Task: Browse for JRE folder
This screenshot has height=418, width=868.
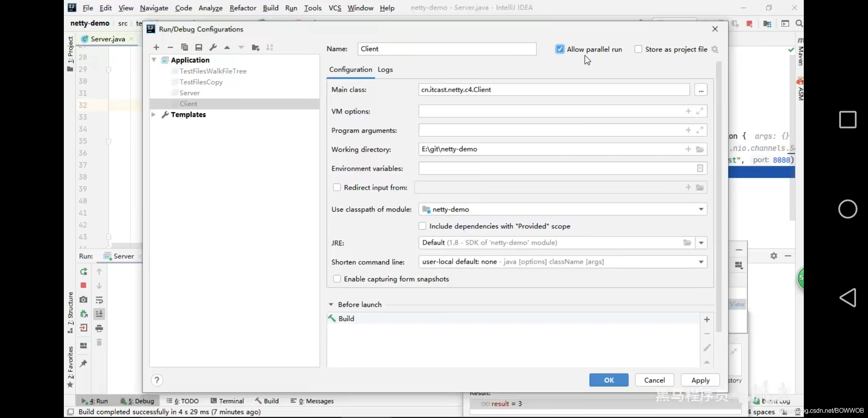Action: point(687,243)
